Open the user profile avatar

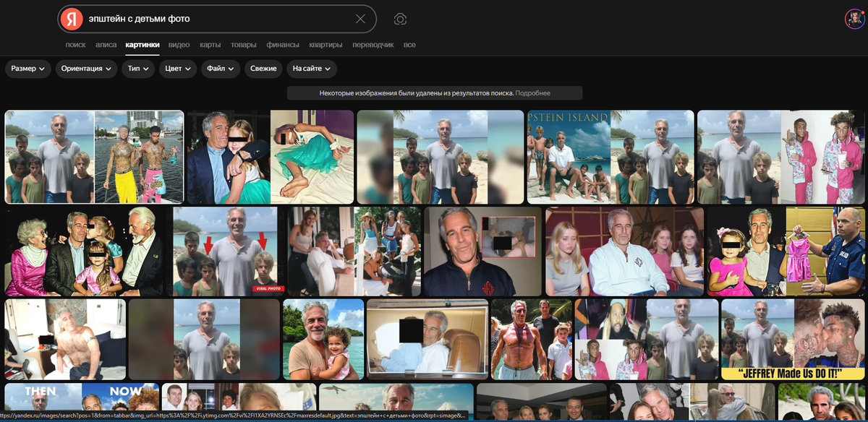coord(855,19)
